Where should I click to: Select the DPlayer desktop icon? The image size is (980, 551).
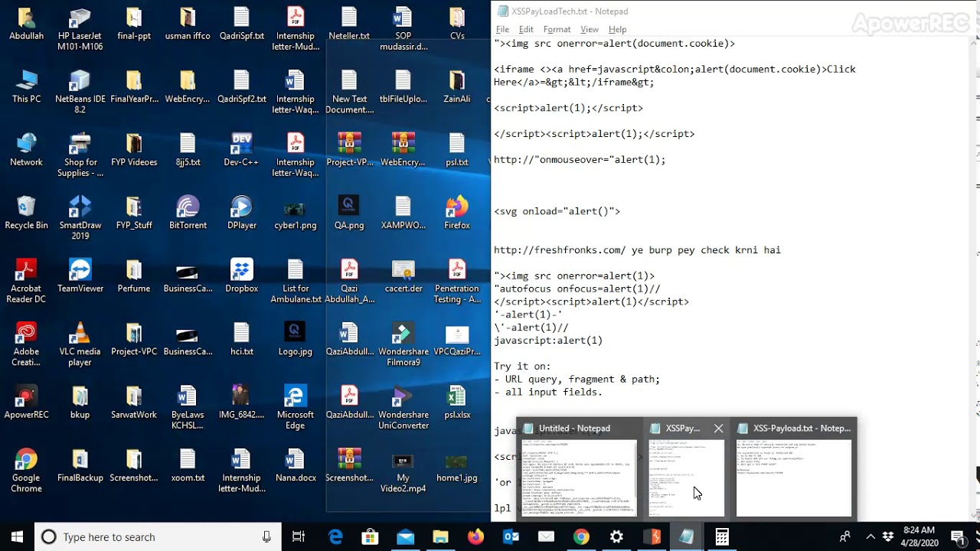pyautogui.click(x=241, y=213)
